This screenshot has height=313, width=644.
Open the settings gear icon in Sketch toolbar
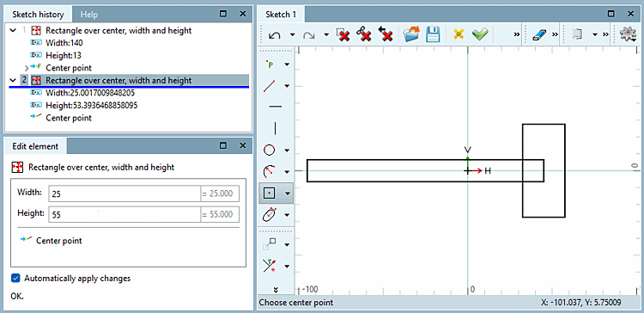[628, 34]
